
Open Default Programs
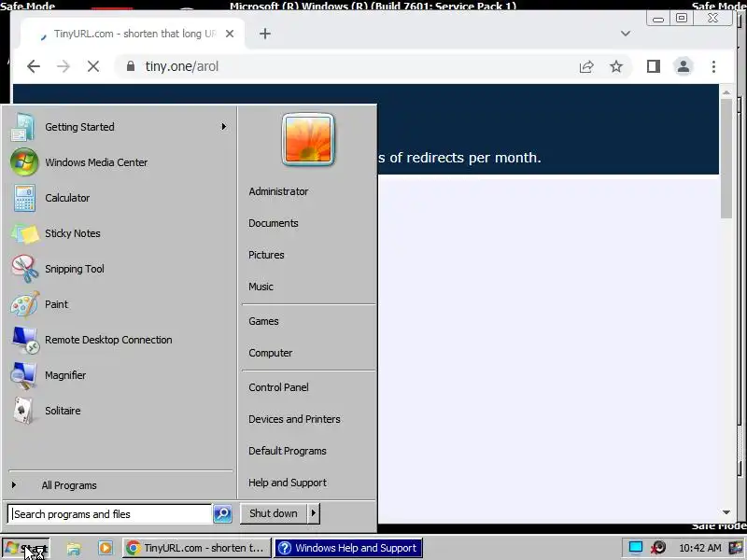(x=288, y=451)
